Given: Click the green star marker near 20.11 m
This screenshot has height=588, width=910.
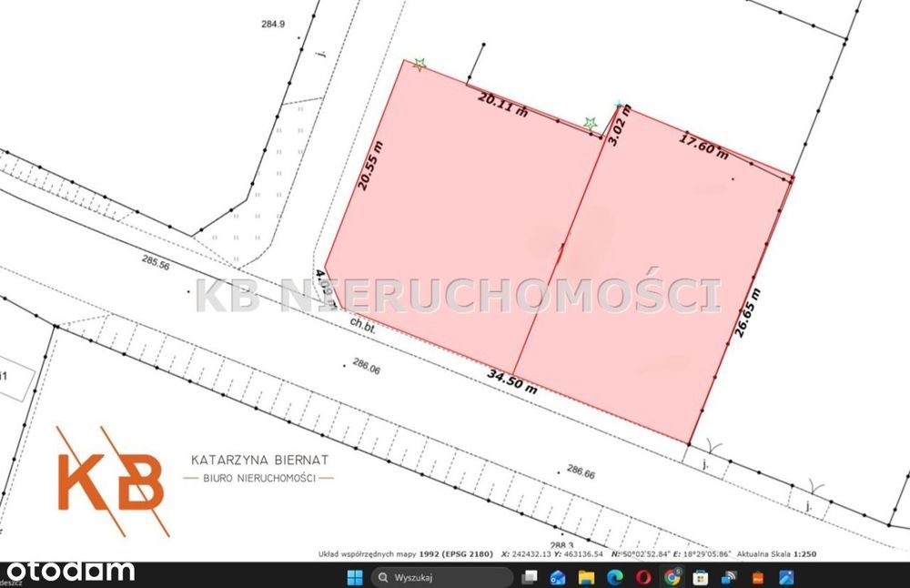Looking at the screenshot, I should tap(591, 123).
